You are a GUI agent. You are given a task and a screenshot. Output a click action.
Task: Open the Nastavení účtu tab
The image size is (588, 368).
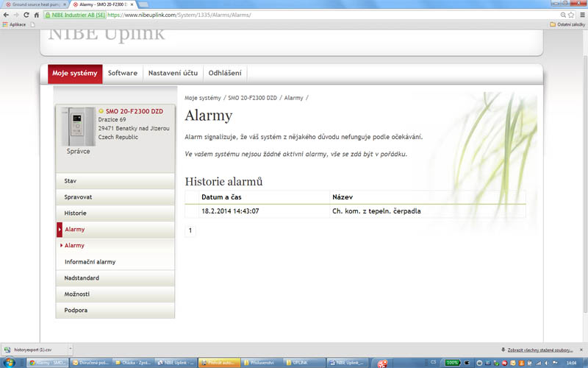[x=173, y=73]
